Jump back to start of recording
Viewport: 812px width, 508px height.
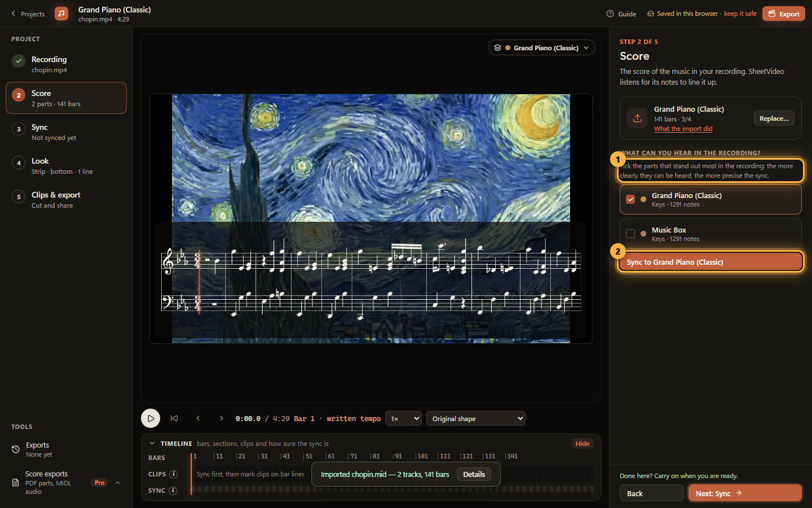point(174,418)
